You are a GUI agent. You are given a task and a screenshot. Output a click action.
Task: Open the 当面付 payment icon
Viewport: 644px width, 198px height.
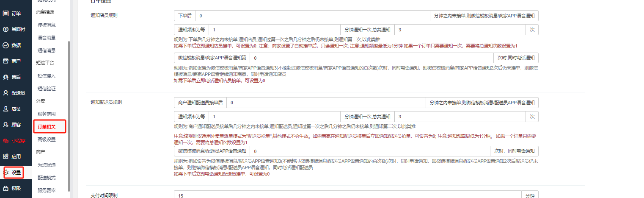pos(6,29)
